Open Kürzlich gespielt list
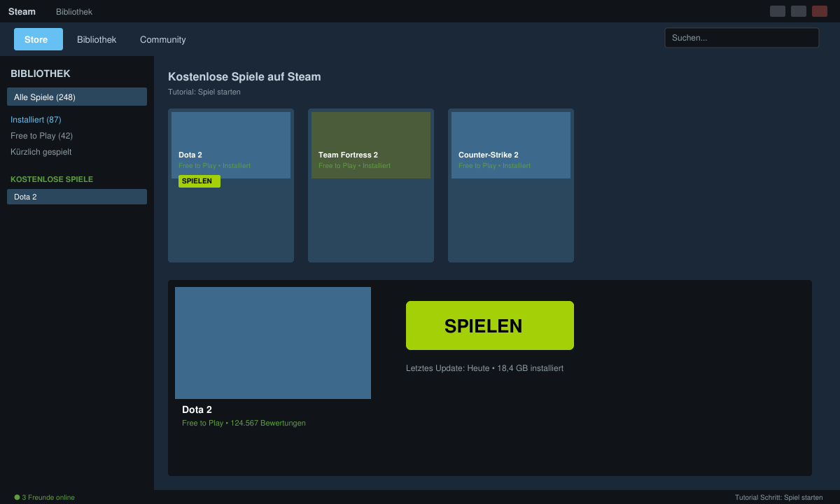840x504 pixels. 41,152
